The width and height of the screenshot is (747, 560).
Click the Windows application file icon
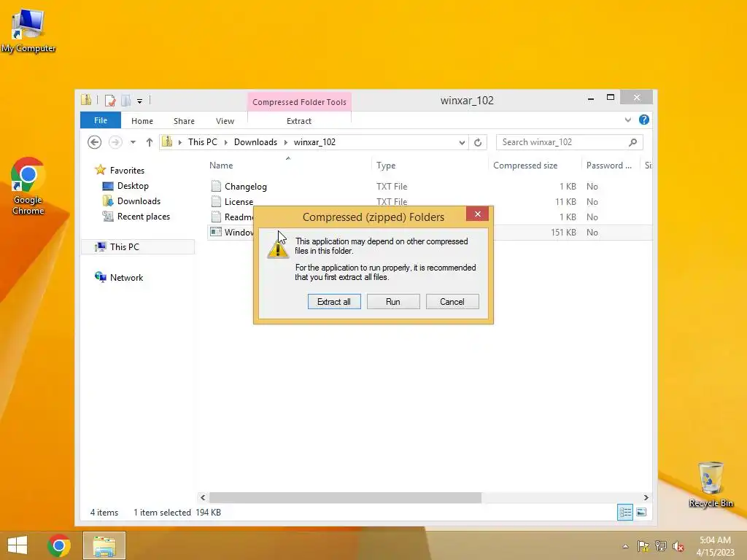tap(216, 232)
